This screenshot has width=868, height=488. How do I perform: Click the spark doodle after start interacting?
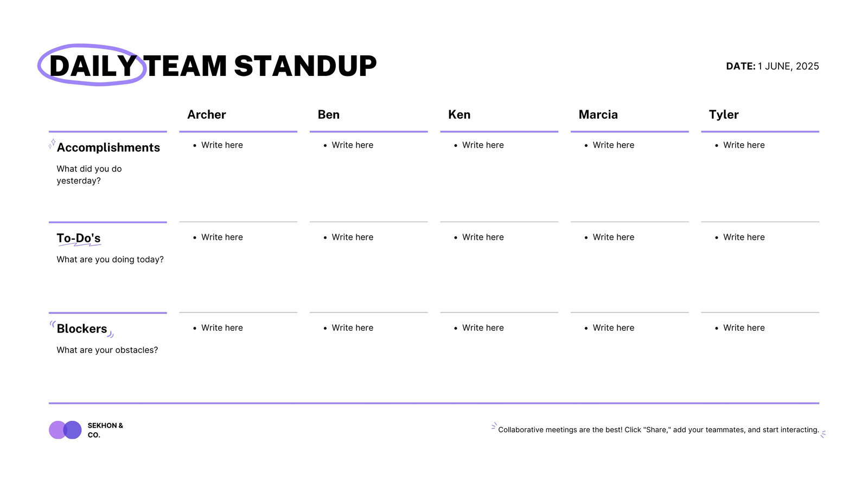[x=823, y=434]
